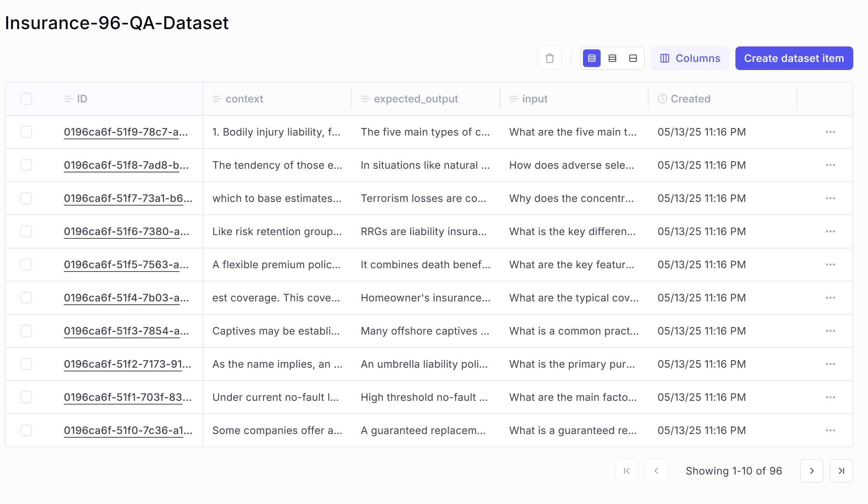Check the row 0196ca6f-51f0-7c36 checkbox
The image size is (868, 504).
26,430
